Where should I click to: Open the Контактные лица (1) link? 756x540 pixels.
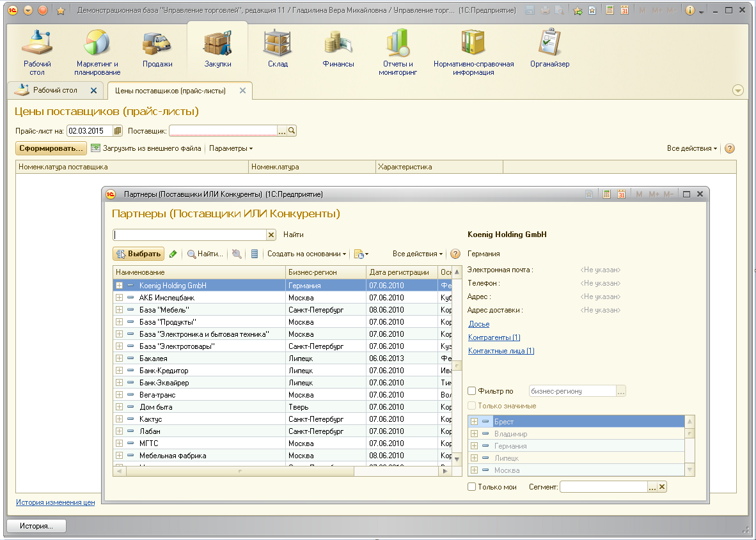(x=501, y=351)
